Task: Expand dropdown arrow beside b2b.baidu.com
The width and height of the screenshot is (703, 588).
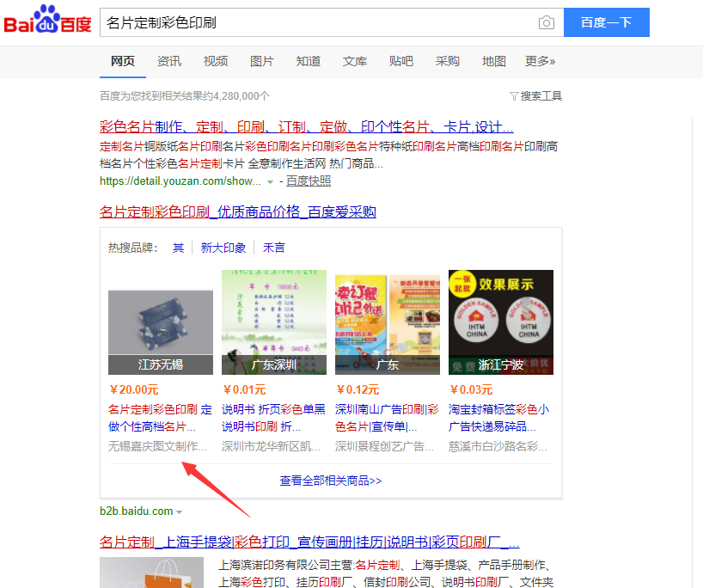Action: [180, 512]
